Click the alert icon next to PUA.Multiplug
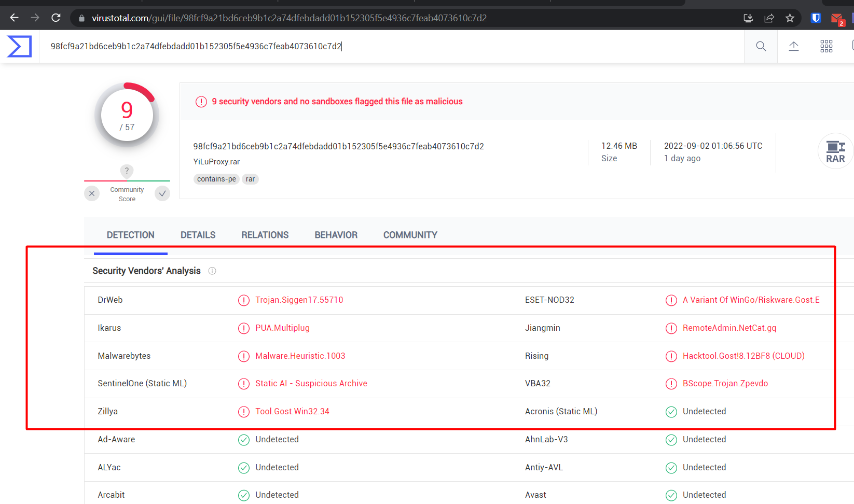This screenshot has height=504, width=854. coord(244,328)
